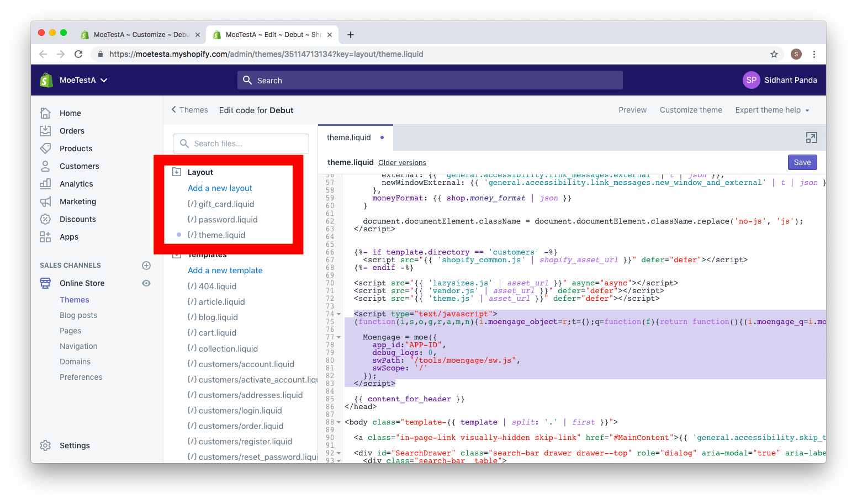Image resolution: width=857 pixels, height=504 pixels.
Task: Reload the current page
Action: click(x=78, y=54)
